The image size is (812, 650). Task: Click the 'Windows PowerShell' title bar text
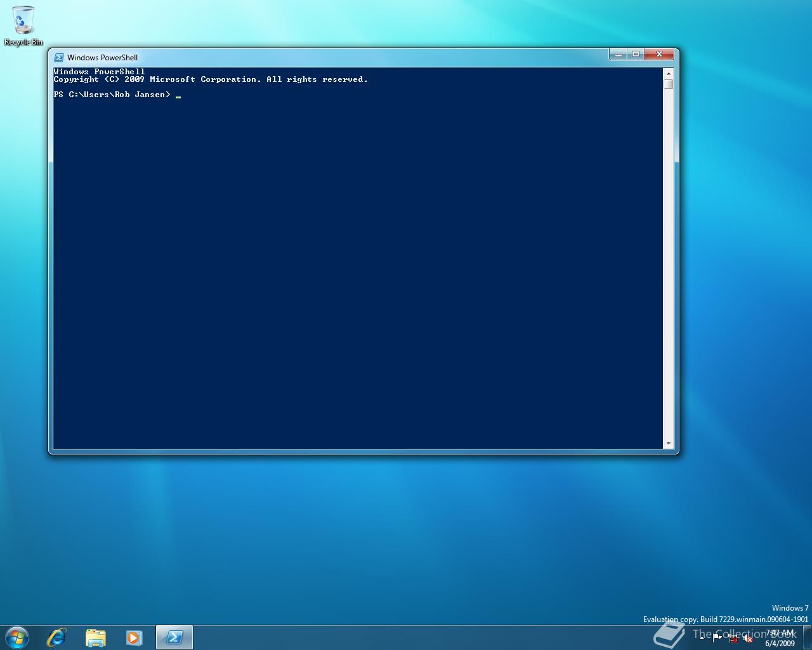pyautogui.click(x=102, y=57)
